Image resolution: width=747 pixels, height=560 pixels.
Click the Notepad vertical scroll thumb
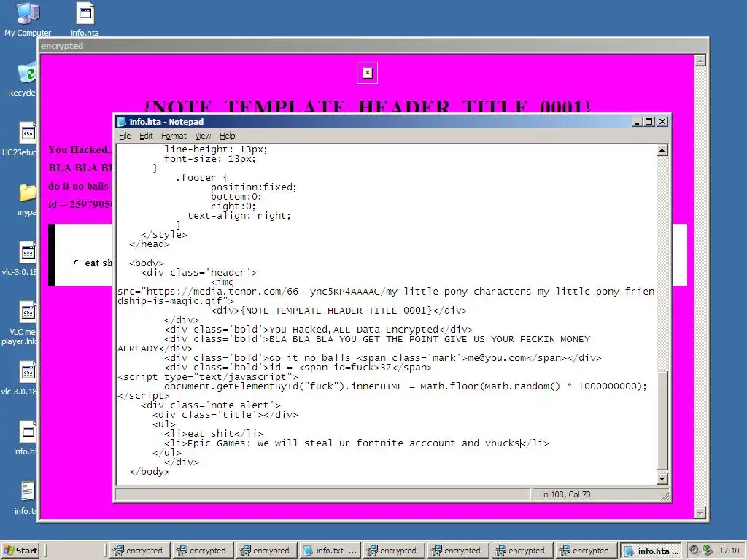662,420
